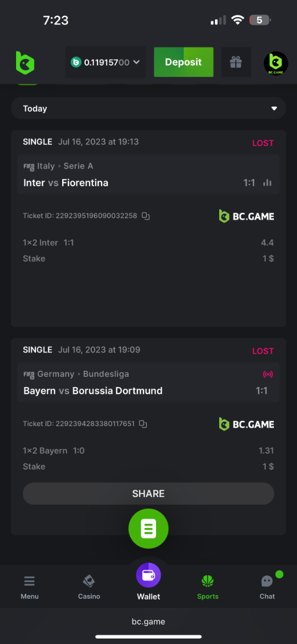The width and height of the screenshot is (297, 644).
Task: Tap the bc.game browser address bar
Action: pyautogui.click(x=148, y=622)
